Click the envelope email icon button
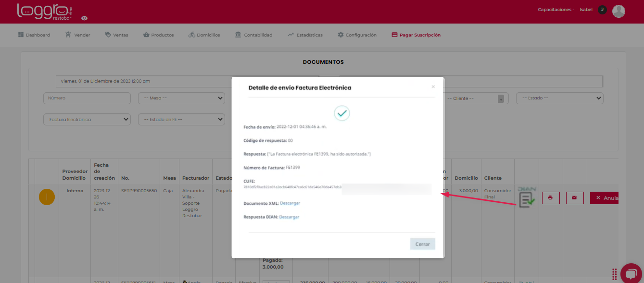This screenshot has width=644, height=283. [x=575, y=197]
